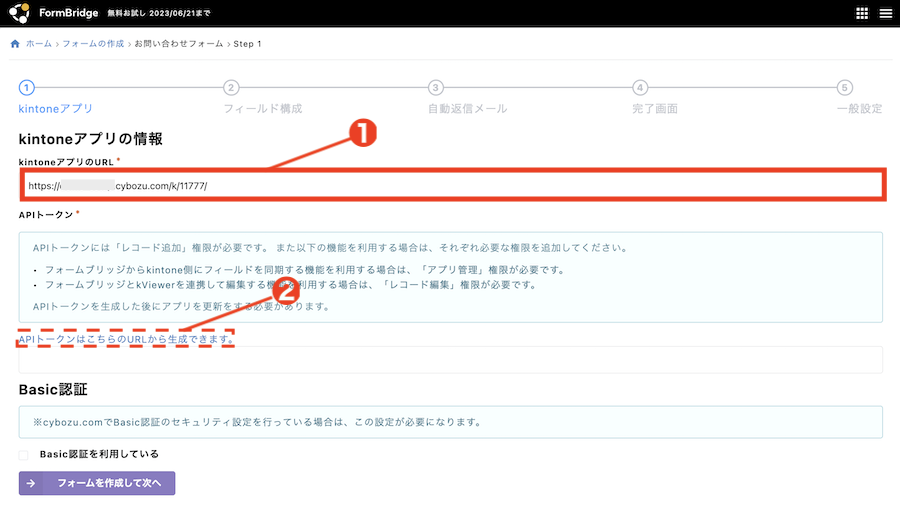Enable Basic認証を利用している checkbox
900x512 pixels.
click(24, 455)
